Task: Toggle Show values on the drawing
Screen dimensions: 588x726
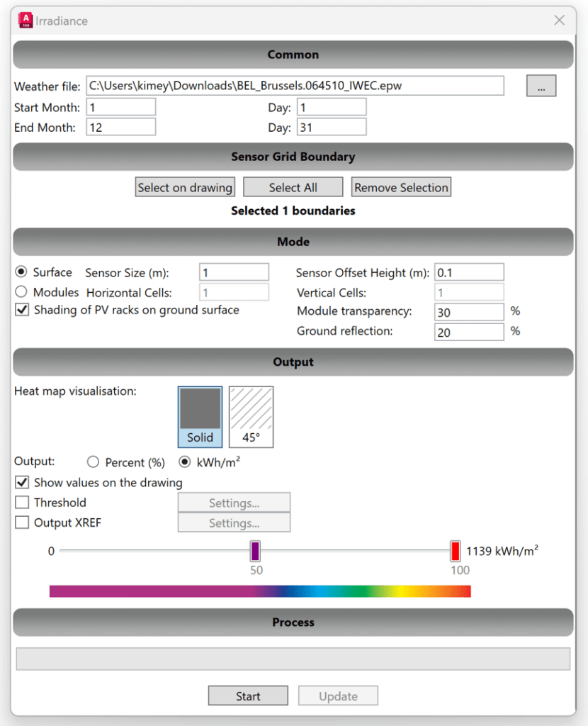Action: [x=22, y=482]
